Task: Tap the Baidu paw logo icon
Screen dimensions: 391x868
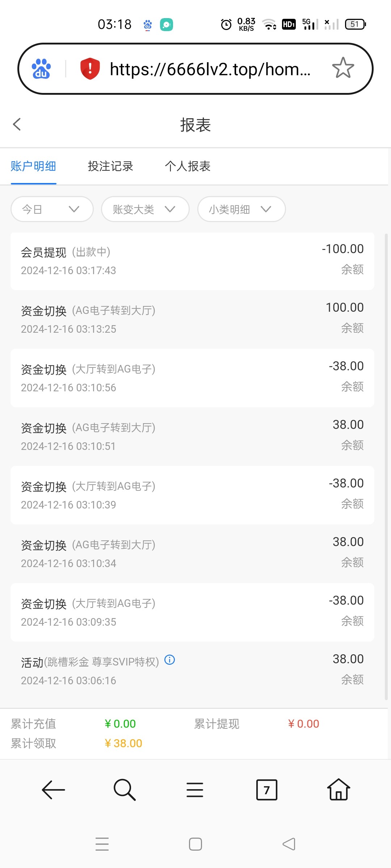Action: 41,69
